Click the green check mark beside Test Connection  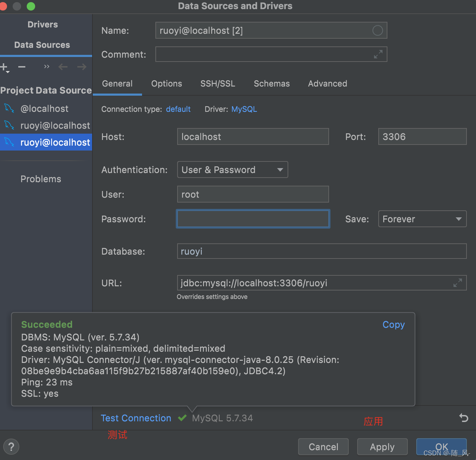[x=182, y=418]
